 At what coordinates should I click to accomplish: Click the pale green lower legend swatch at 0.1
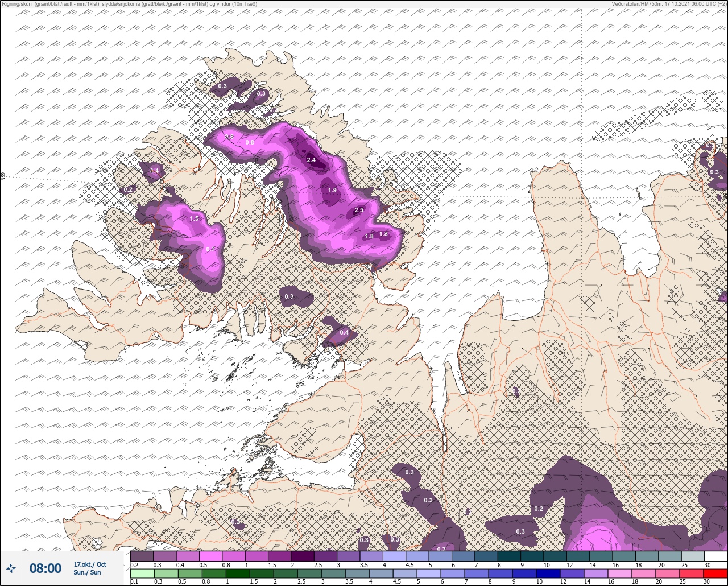[x=142, y=573]
